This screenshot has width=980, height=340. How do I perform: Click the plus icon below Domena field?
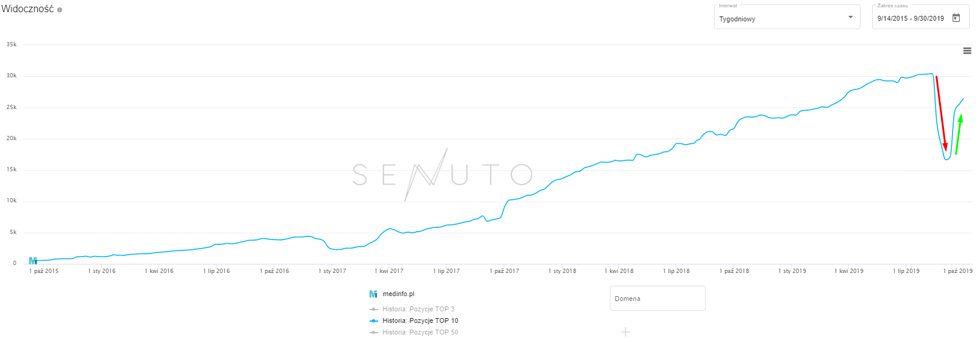625,332
